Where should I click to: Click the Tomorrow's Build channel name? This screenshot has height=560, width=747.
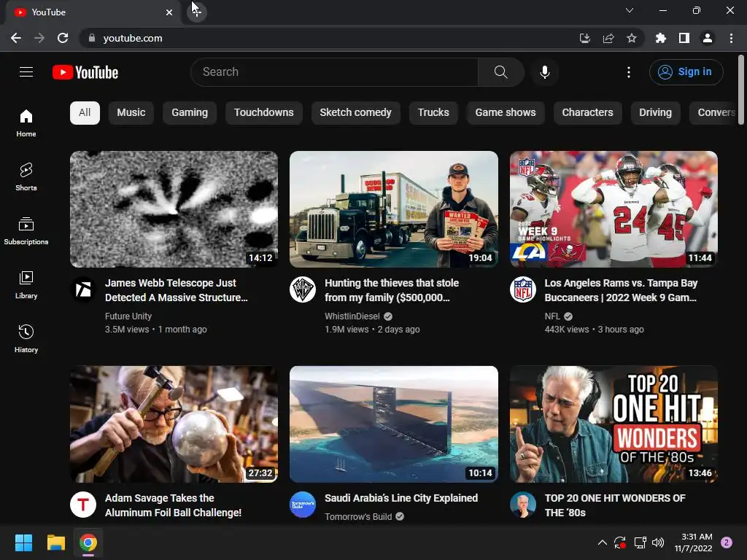pyautogui.click(x=358, y=517)
